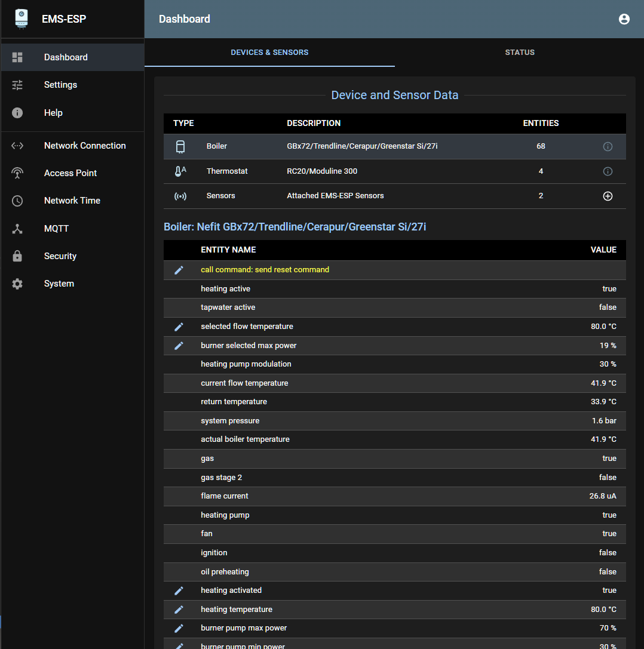Viewport: 644px width, 649px height.
Task: Select the Devices & Sensors tab
Action: coord(269,53)
